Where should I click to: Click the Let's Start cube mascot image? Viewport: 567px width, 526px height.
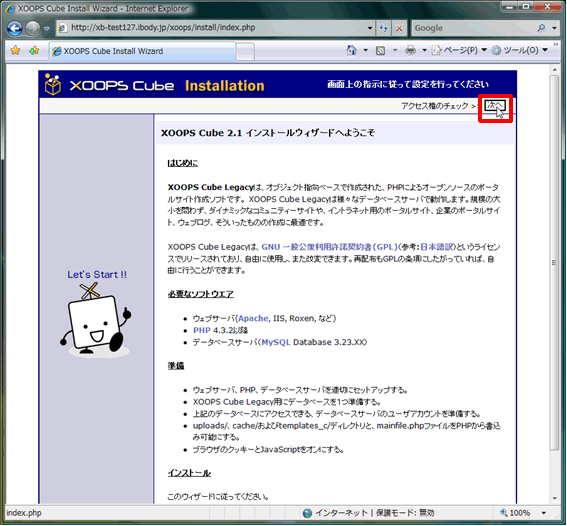tap(95, 320)
